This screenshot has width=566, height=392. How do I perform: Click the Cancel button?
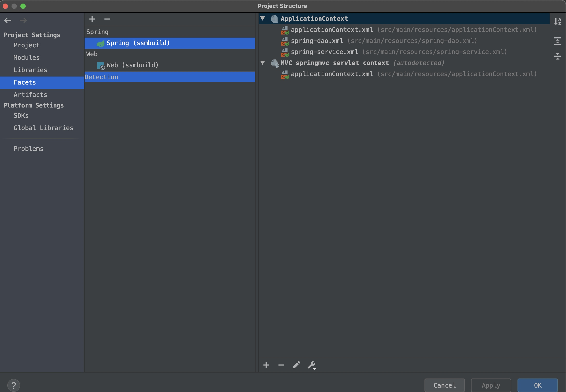click(444, 385)
